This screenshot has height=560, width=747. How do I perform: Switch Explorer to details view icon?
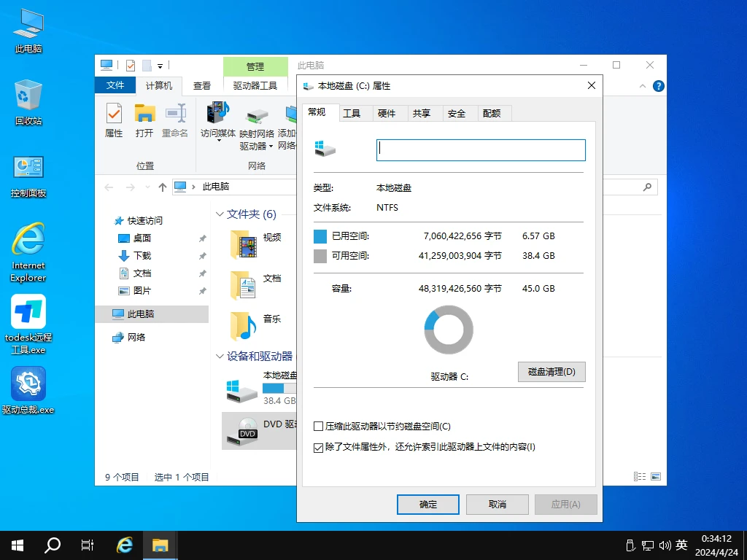pos(640,476)
